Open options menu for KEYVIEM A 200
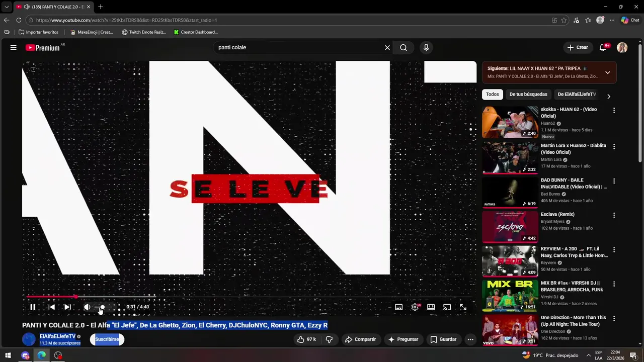The width and height of the screenshot is (644, 362). pyautogui.click(x=614, y=250)
